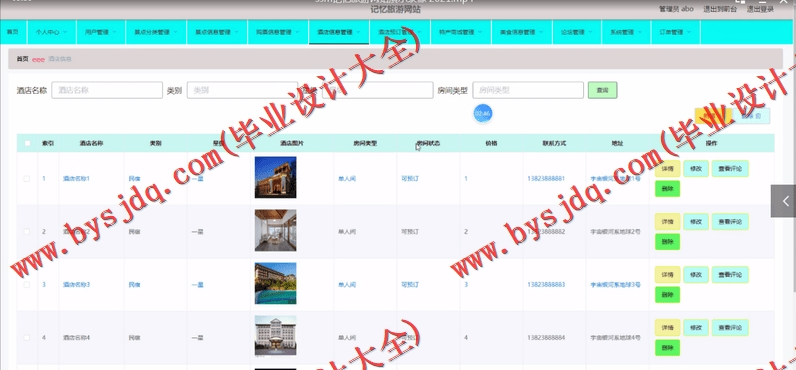Click green 删除 button for 酒店名称4
796x370 pixels.
coord(667,348)
